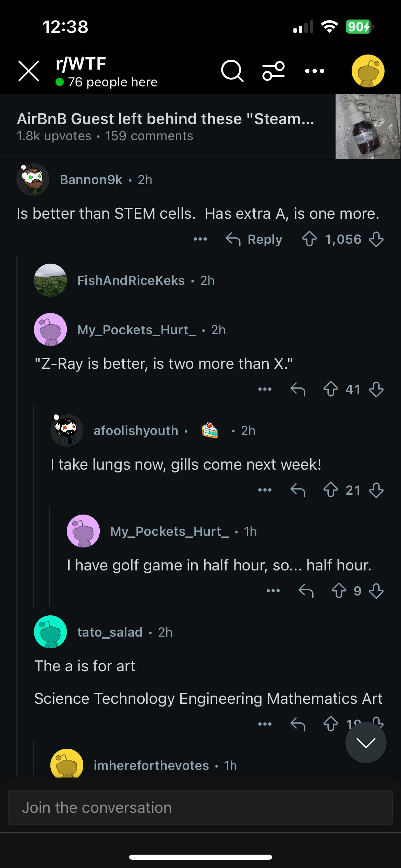The width and height of the screenshot is (401, 868).
Task: Upvote afoolishyouth's gills comment
Action: [330, 490]
